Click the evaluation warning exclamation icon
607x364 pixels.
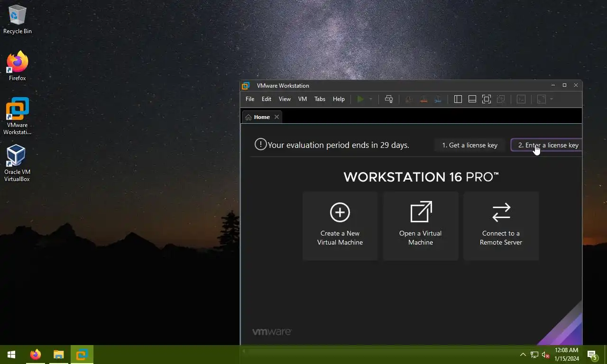tap(260, 144)
